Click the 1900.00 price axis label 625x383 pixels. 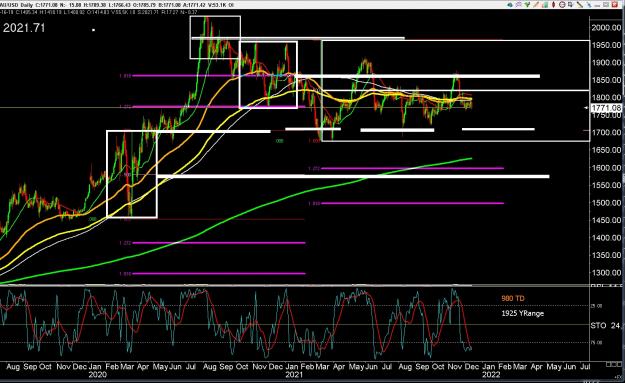pyautogui.click(x=607, y=63)
